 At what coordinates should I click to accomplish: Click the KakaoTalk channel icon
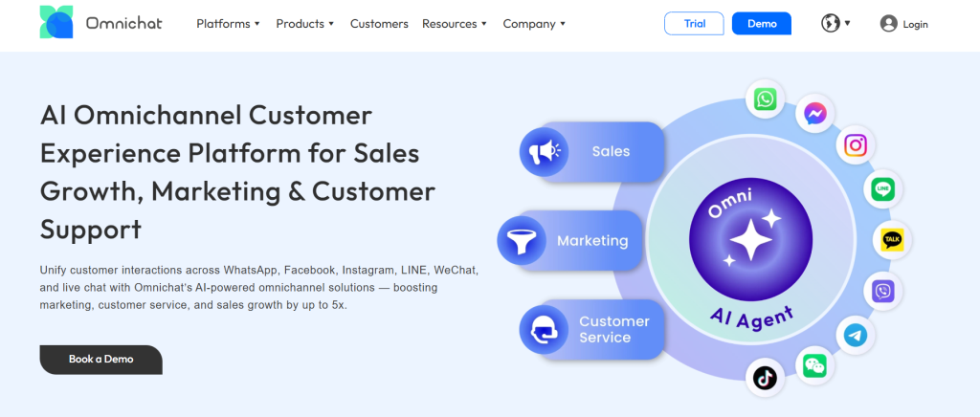(892, 240)
